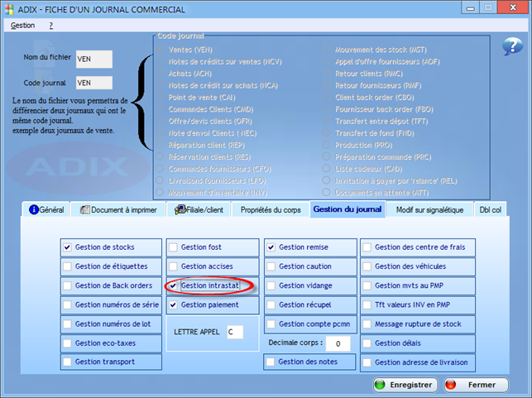The image size is (532, 398).
Task: Click the blue help question mark icon
Action: [512, 47]
